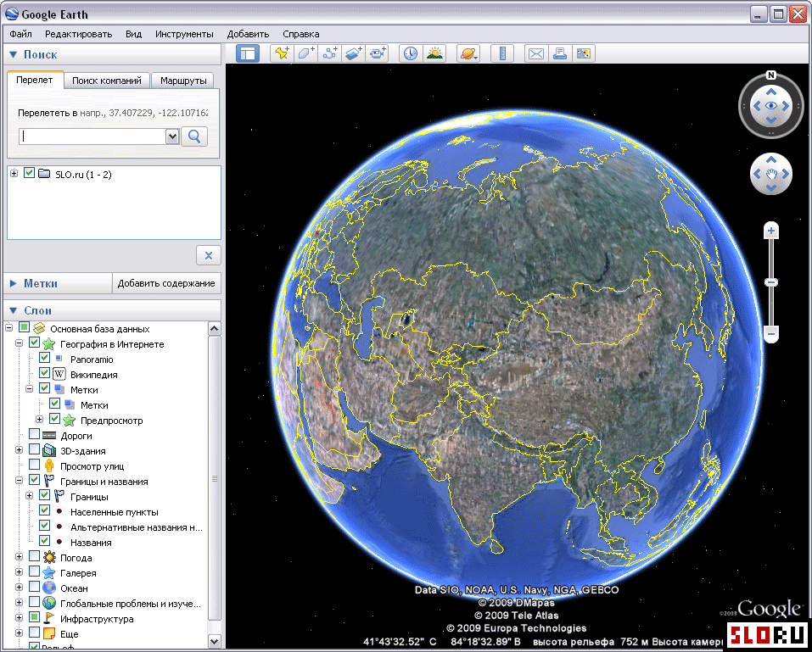
Task: Open the Вид menu
Action: 133,34
